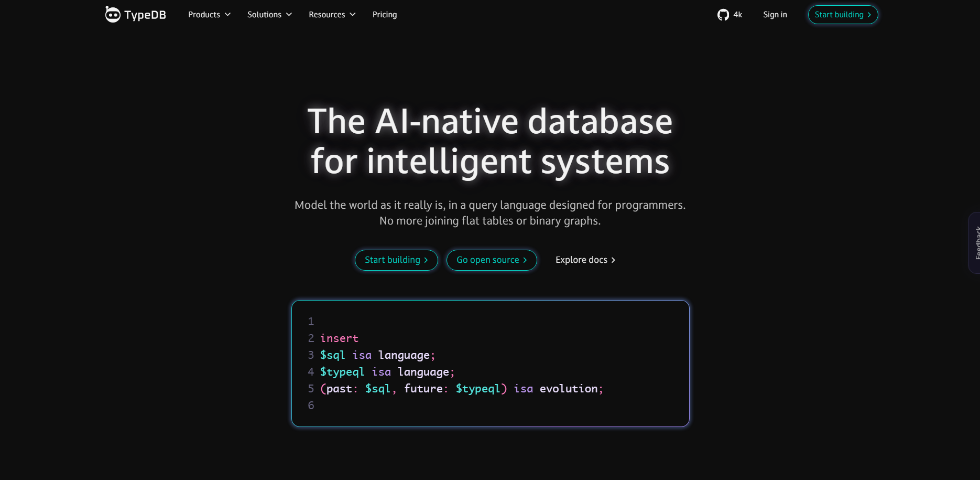Click Start building under the hero headline
The image size is (980, 480).
tap(396, 260)
